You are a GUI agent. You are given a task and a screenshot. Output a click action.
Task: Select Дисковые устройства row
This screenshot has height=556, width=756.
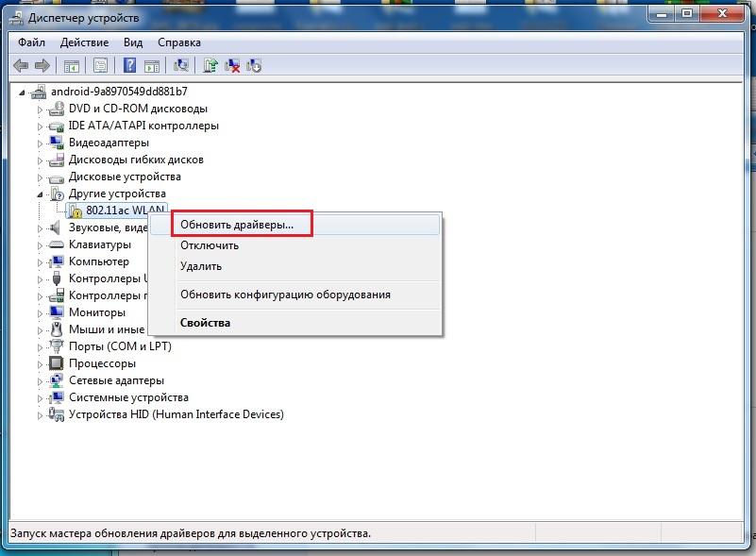click(x=125, y=177)
